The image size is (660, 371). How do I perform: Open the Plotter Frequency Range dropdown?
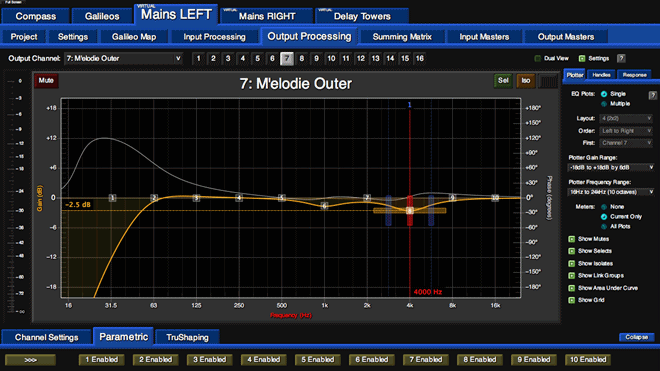point(611,192)
